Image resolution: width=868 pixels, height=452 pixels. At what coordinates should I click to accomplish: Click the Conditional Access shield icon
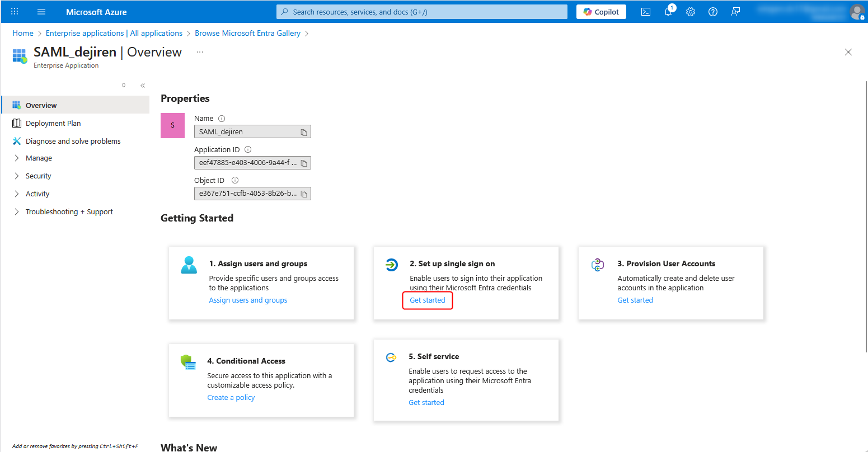[188, 362]
